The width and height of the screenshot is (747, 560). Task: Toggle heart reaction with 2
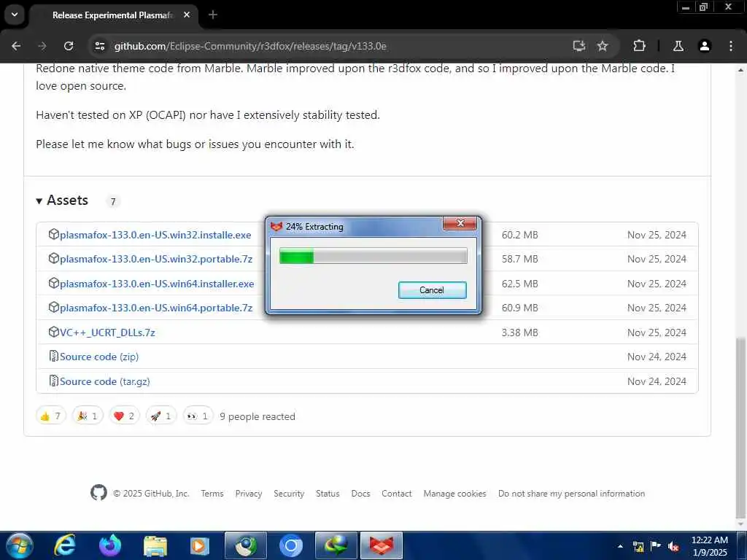pos(124,416)
